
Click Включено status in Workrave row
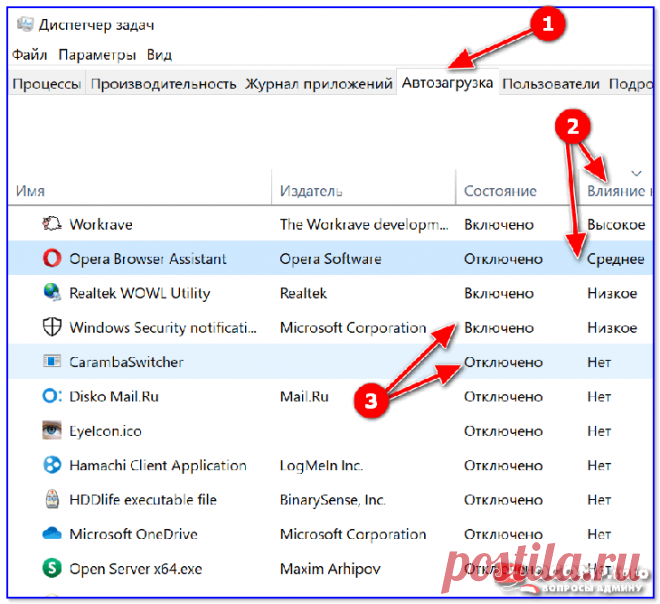pos(499,224)
